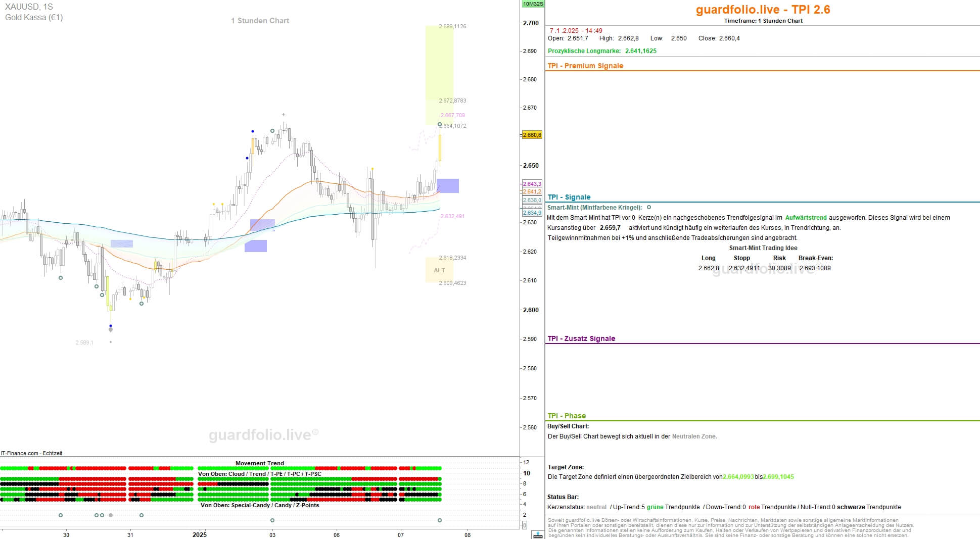Click the mint circle icon beside Smart-Mint heading
This screenshot has width=980, height=539.
649,207
